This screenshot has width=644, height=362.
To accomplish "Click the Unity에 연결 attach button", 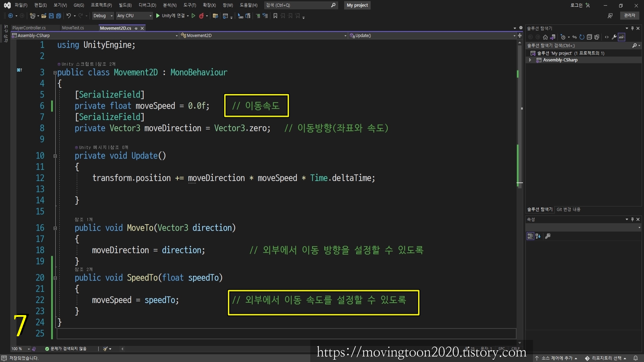I will pos(171,16).
